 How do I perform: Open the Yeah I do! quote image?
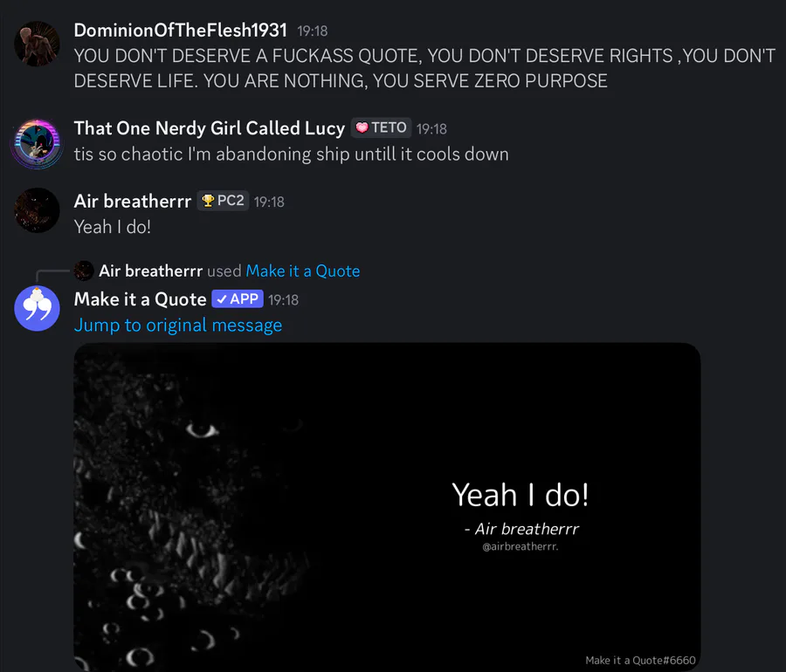pyautogui.click(x=387, y=507)
